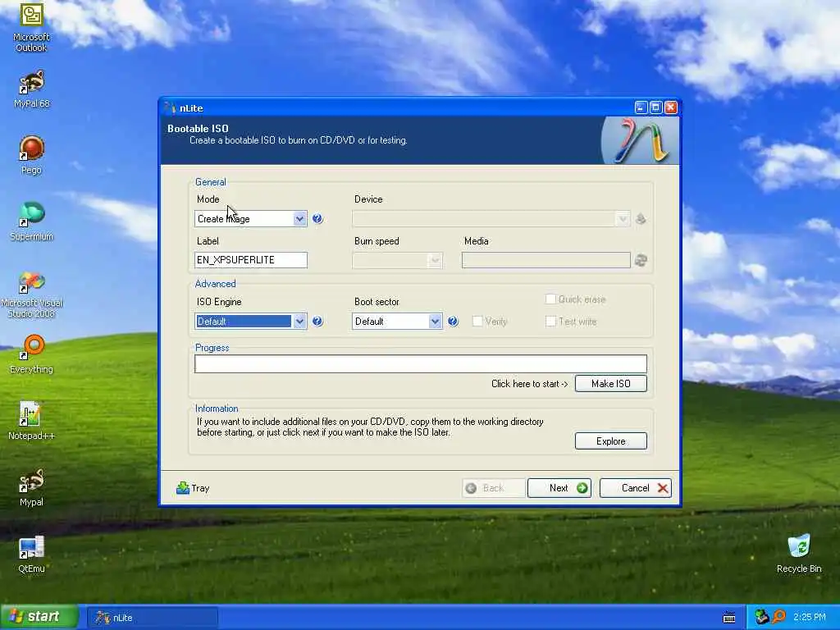The width and height of the screenshot is (840, 630).
Task: Minimize nLite to Tray
Action: click(x=193, y=488)
